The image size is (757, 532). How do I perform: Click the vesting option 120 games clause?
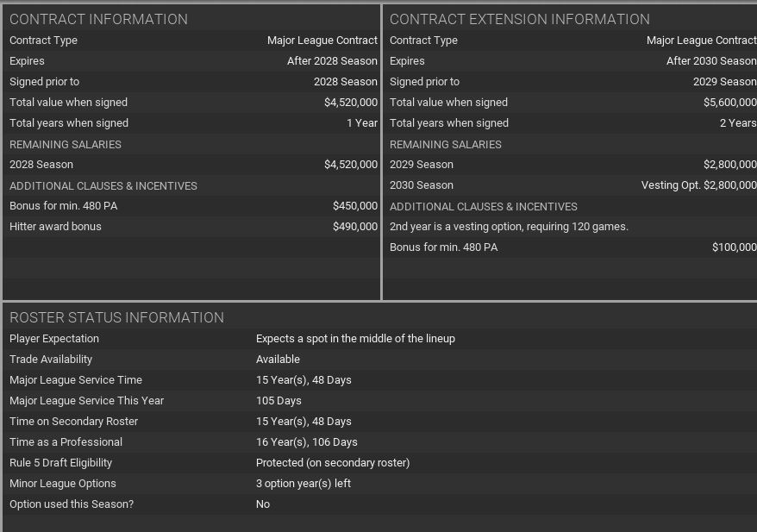coord(509,227)
